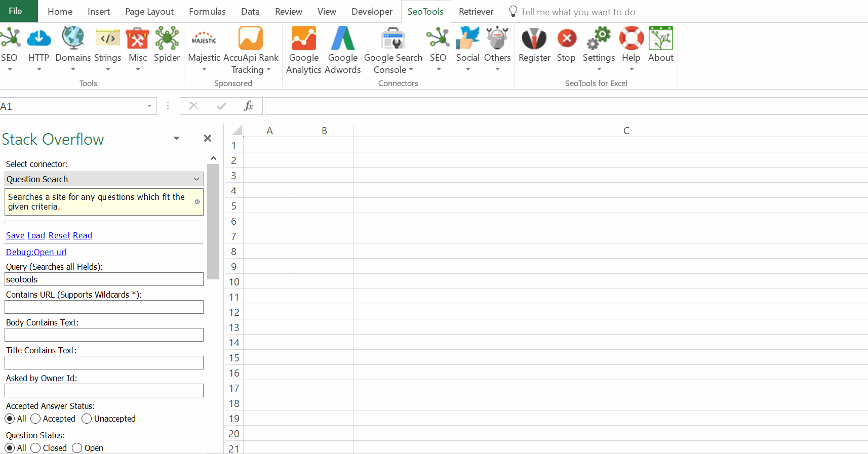Expand the Question Search connector dropdown

196,179
